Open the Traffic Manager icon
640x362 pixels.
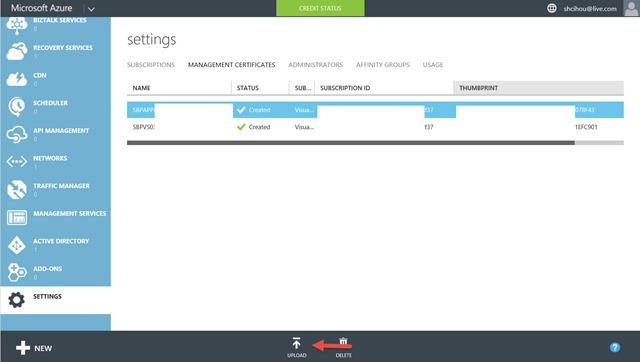pos(17,190)
